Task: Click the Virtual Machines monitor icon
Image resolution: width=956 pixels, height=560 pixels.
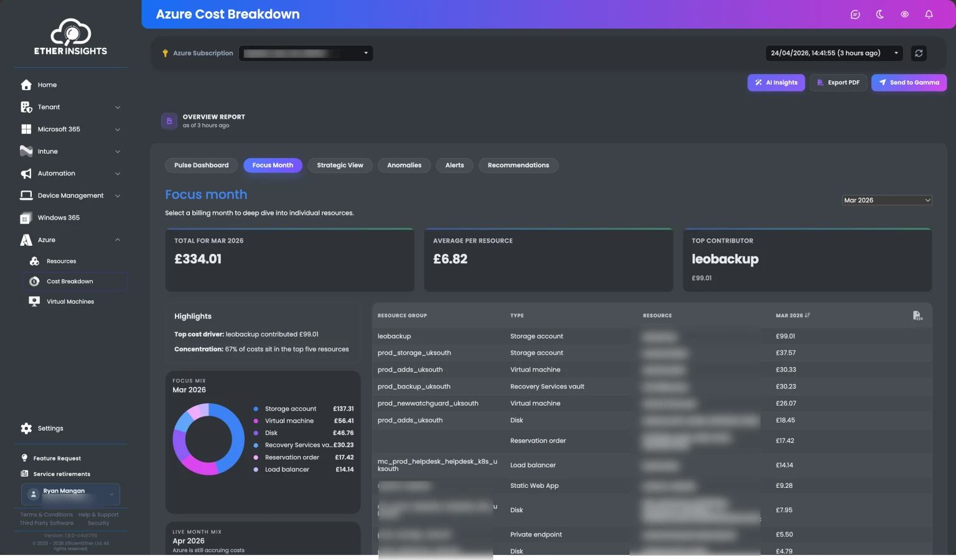Action: point(35,301)
